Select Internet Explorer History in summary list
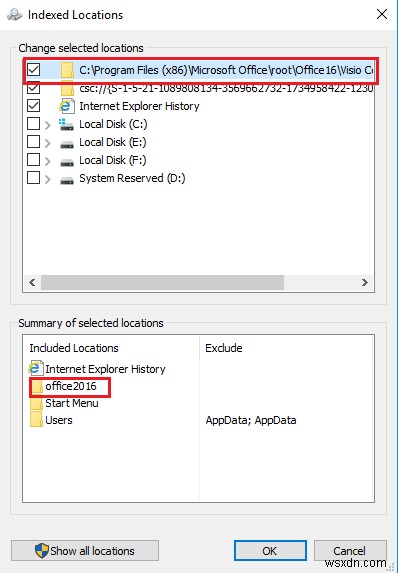This screenshot has height=573, width=398. point(105,369)
